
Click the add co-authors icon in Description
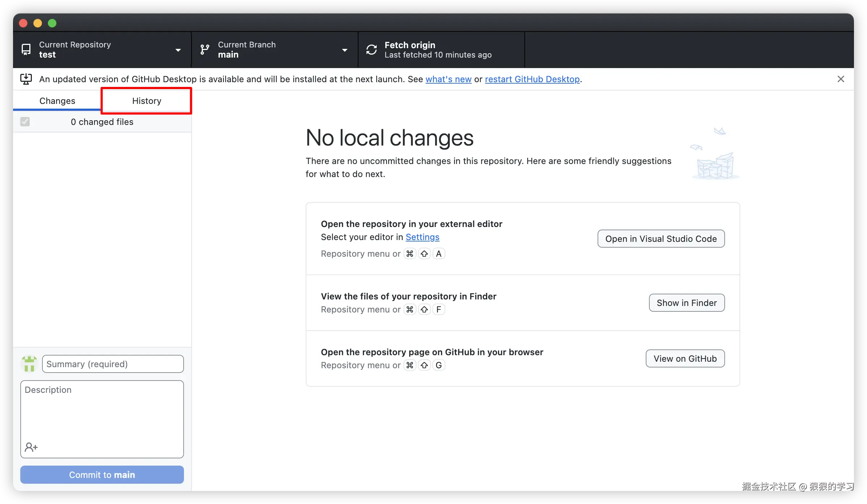click(31, 447)
